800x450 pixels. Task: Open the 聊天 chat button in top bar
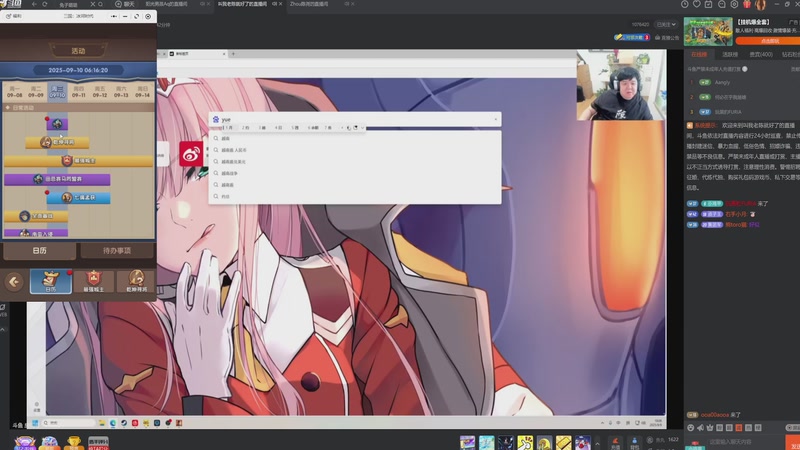click(124, 4)
